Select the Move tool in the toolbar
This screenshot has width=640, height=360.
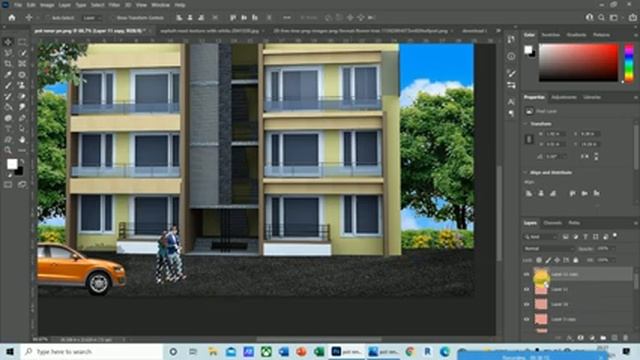(8, 42)
